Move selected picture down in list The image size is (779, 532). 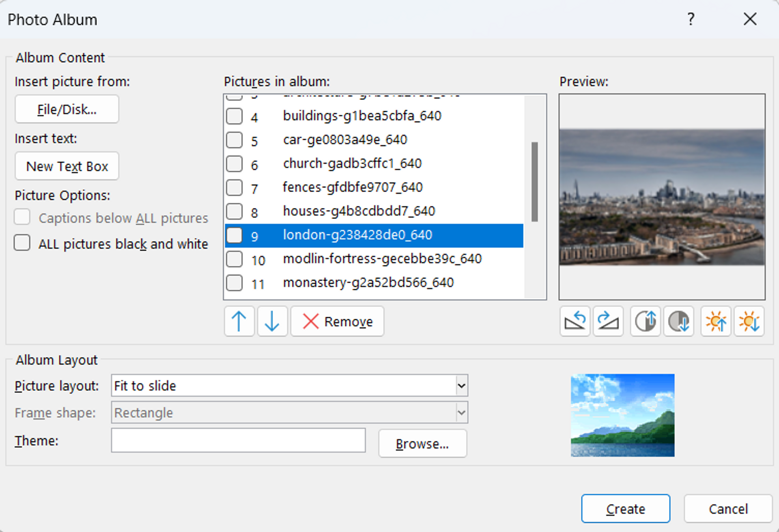click(272, 322)
